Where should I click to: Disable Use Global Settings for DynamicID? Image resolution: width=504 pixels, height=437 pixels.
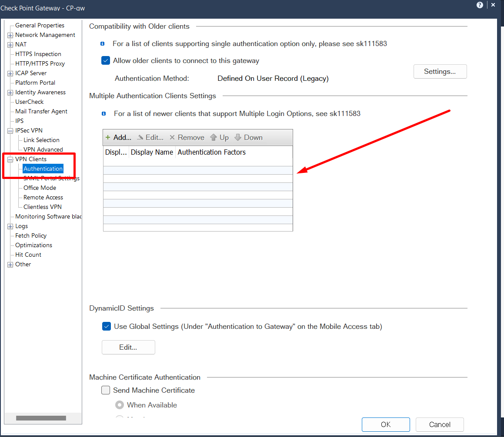(106, 326)
